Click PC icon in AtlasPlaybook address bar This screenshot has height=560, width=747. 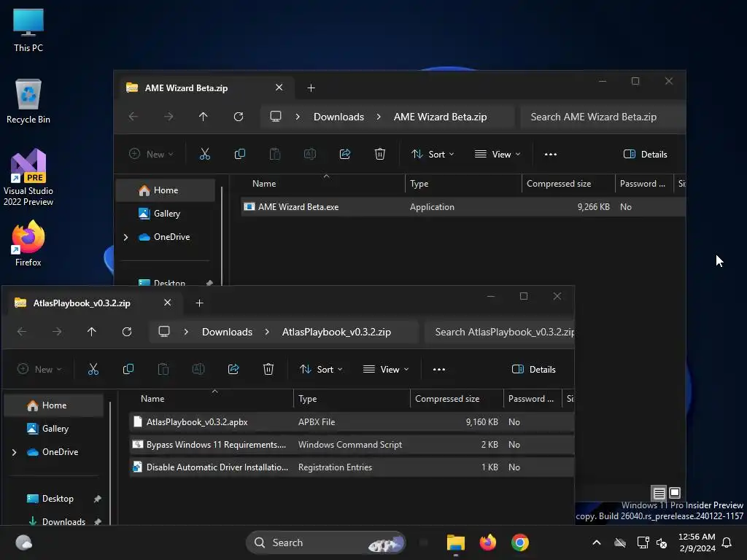[x=164, y=332]
